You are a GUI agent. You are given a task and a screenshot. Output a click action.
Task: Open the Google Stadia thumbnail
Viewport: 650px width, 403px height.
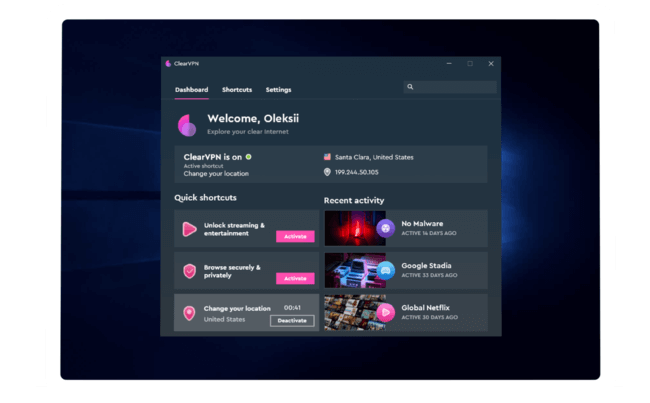355,270
